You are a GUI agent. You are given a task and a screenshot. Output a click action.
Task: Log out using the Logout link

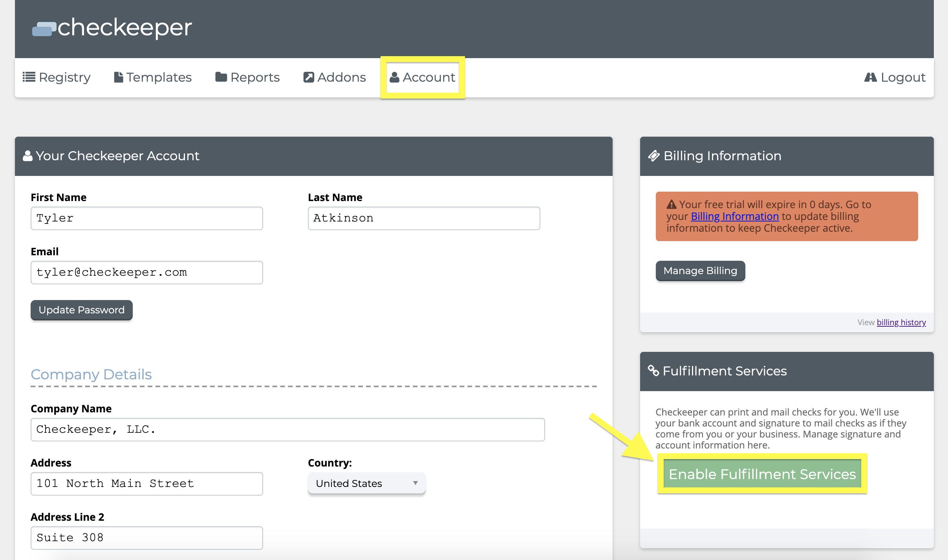[895, 77]
